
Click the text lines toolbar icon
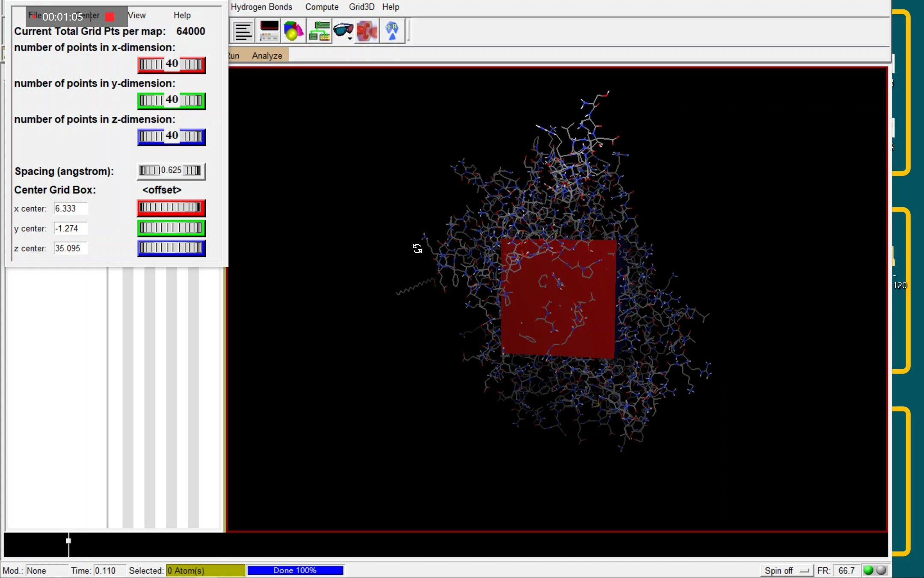[243, 31]
